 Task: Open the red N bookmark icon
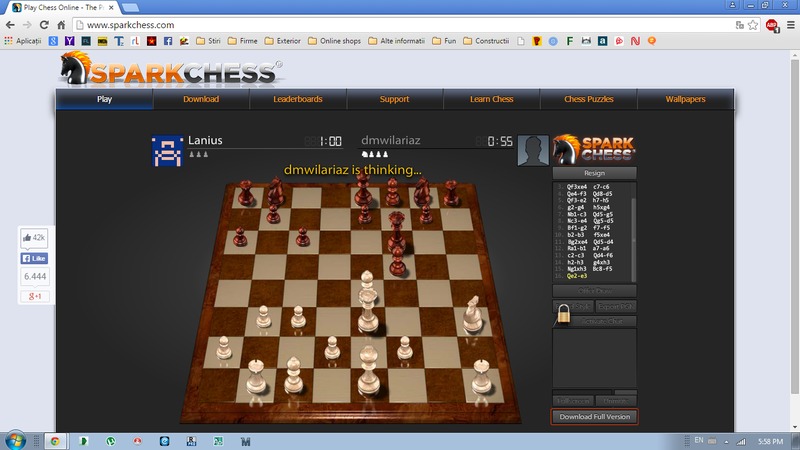[x=635, y=41]
